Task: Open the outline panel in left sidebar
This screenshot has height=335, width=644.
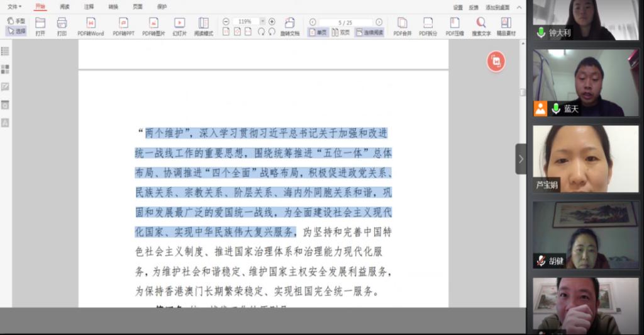Action: 5,51
